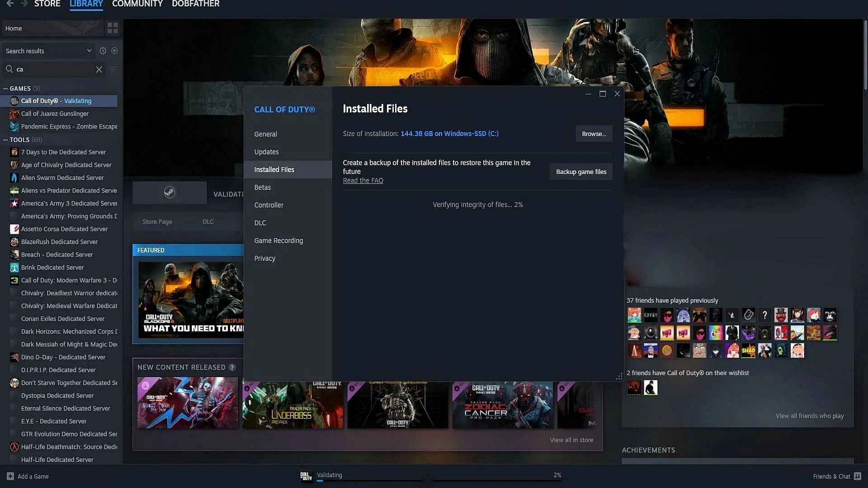Viewport: 868px width, 488px height.
Task: Click the Community navigation icon
Action: (138, 4)
